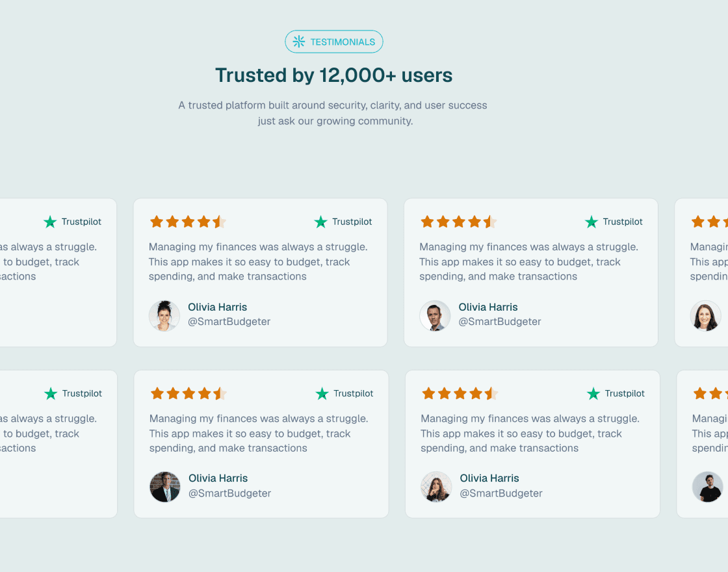The image size is (728, 572).
Task: Click first orange rating star in top-right card
Action: point(427,222)
